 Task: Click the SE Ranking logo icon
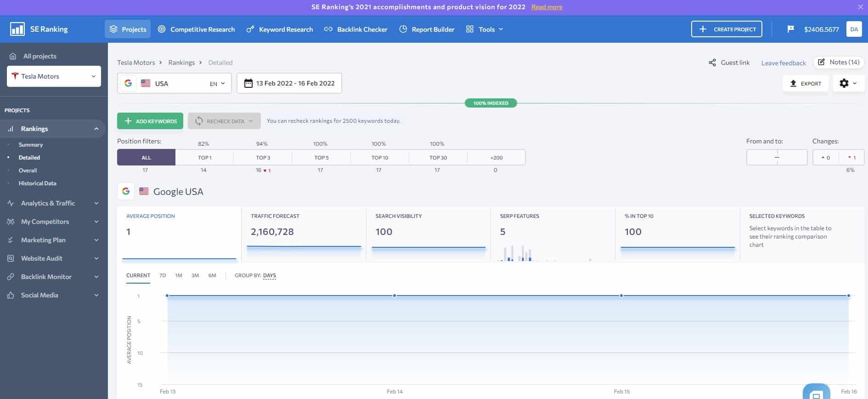coord(17,29)
